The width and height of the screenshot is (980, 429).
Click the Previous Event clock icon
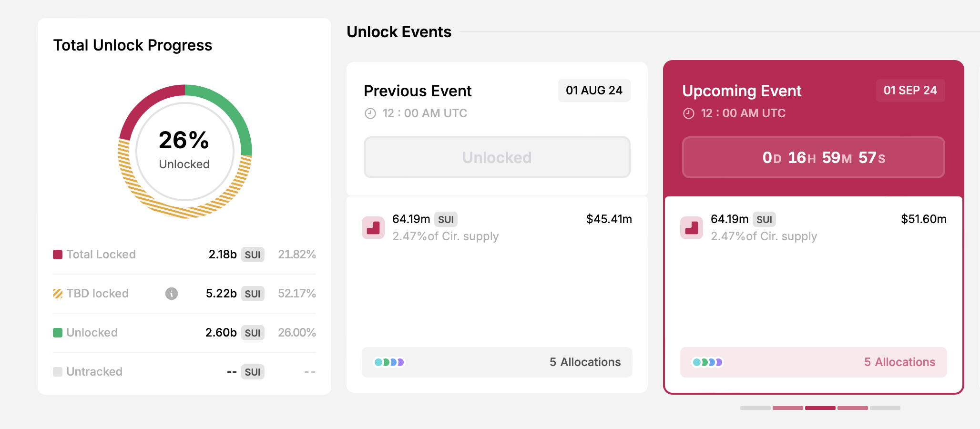coord(370,113)
